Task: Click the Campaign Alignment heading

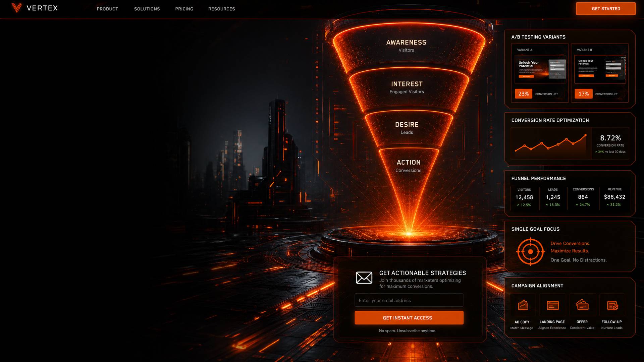Action: (537, 286)
